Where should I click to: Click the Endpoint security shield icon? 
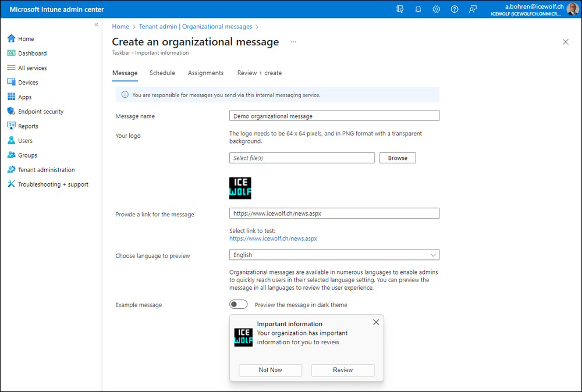[x=12, y=111]
